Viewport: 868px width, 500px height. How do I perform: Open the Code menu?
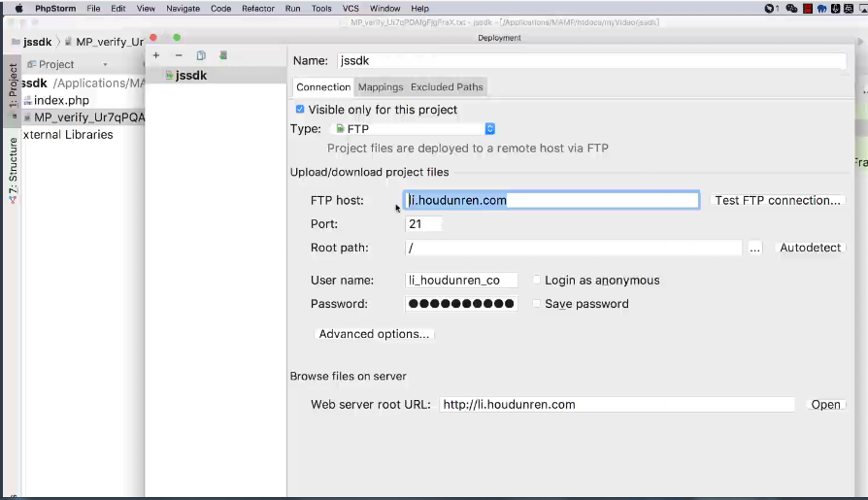[220, 9]
